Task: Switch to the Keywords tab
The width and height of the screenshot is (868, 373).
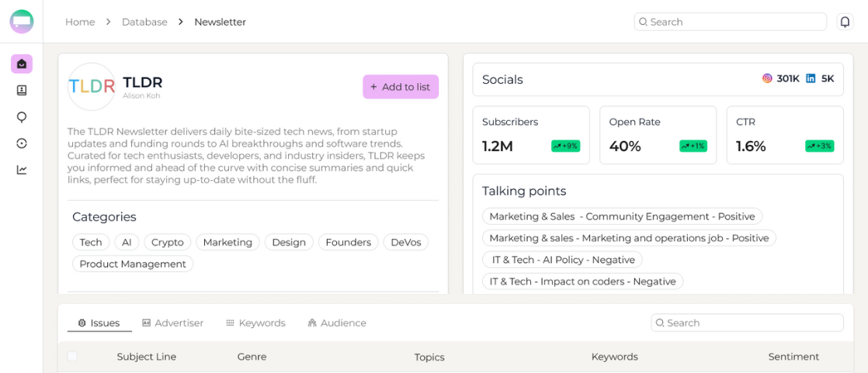Action: [255, 323]
